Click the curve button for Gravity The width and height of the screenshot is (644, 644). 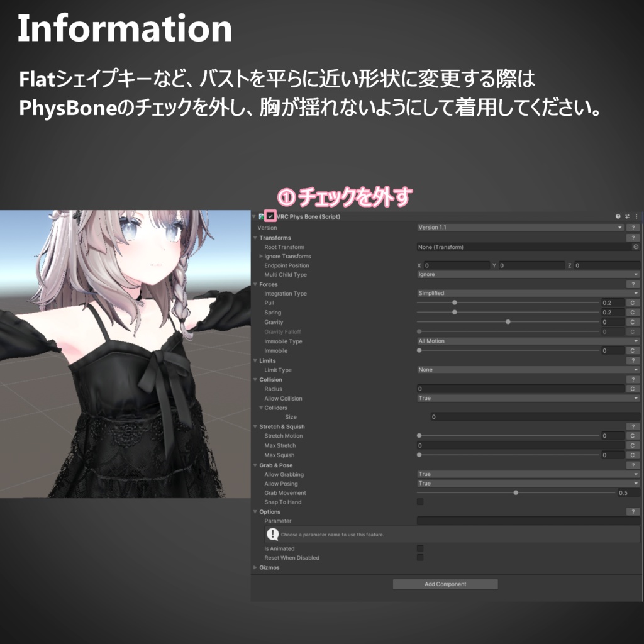tap(633, 323)
